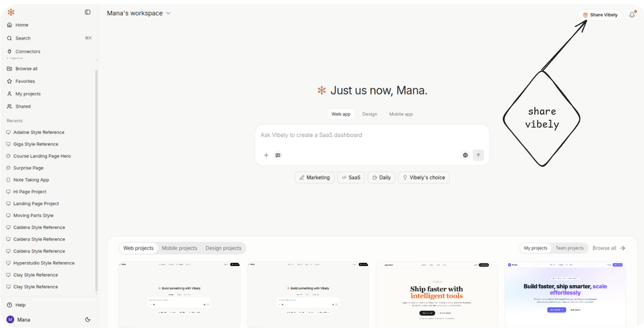Select the Web app tab
Screen dimensions: 644x328
pos(341,114)
